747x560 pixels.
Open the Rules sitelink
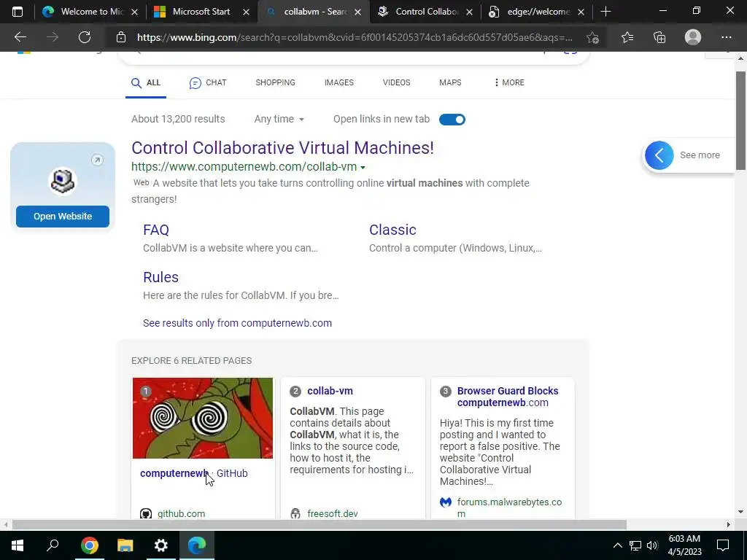click(x=160, y=277)
